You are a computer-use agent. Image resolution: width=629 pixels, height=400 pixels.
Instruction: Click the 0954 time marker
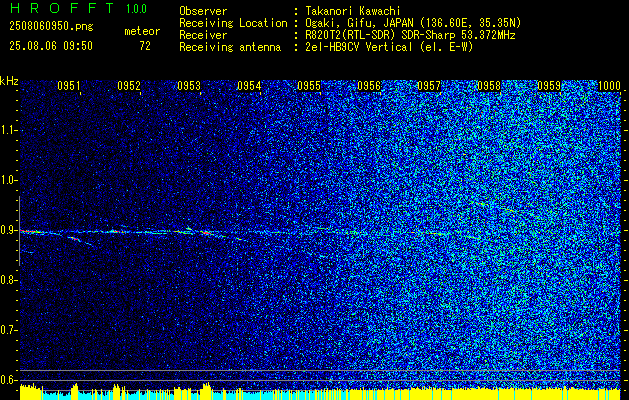[x=249, y=85]
